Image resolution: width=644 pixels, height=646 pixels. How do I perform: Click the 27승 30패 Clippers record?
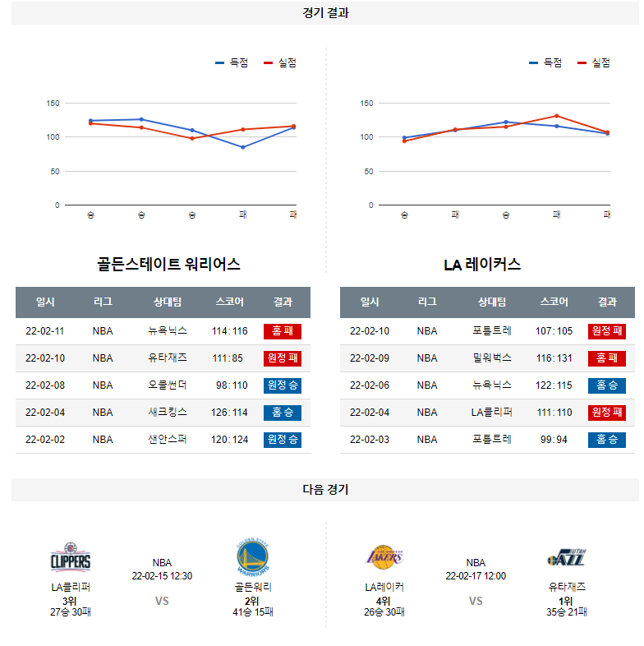[71, 612]
